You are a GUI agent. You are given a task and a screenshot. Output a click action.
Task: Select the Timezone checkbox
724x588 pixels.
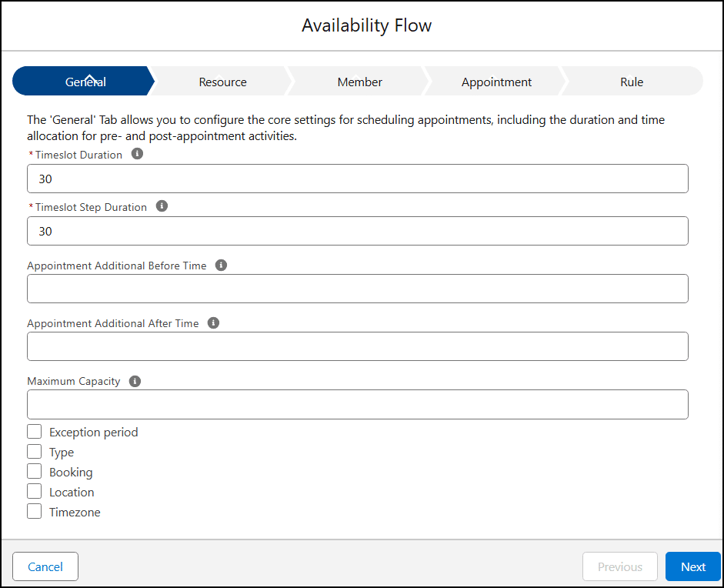point(35,512)
